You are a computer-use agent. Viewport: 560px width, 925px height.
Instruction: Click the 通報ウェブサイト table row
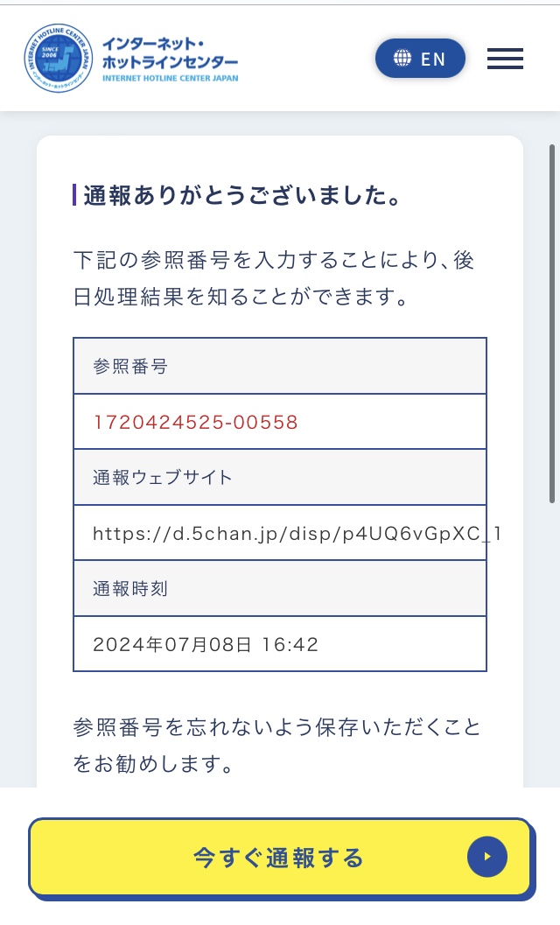click(280, 476)
